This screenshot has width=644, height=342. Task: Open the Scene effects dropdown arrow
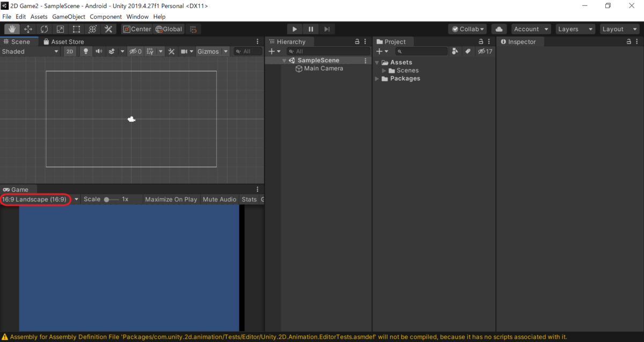(x=122, y=51)
